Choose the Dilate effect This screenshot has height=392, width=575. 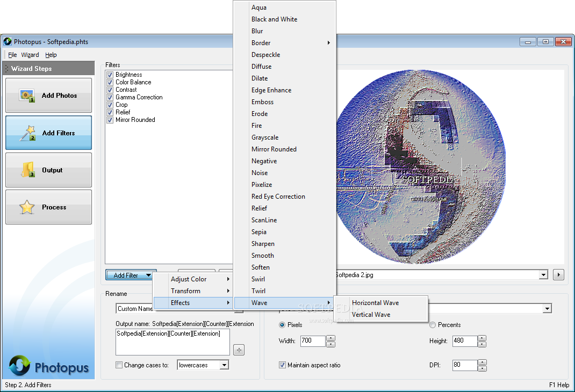(x=285, y=78)
